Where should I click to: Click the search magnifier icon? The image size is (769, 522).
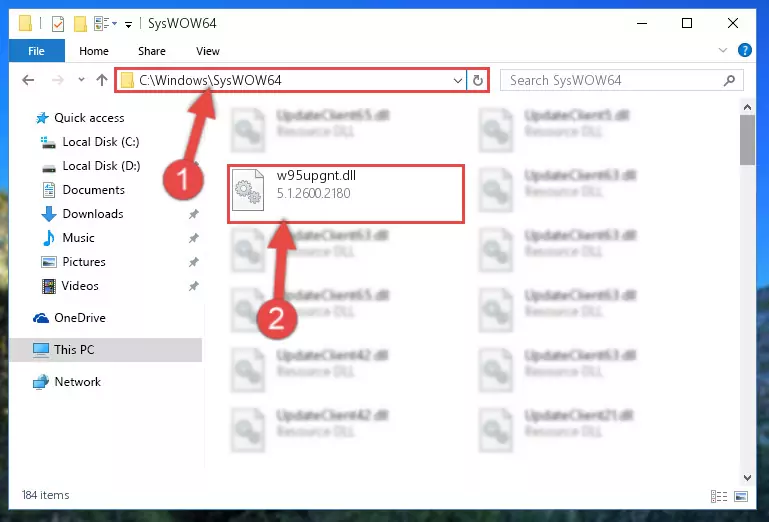click(x=729, y=80)
